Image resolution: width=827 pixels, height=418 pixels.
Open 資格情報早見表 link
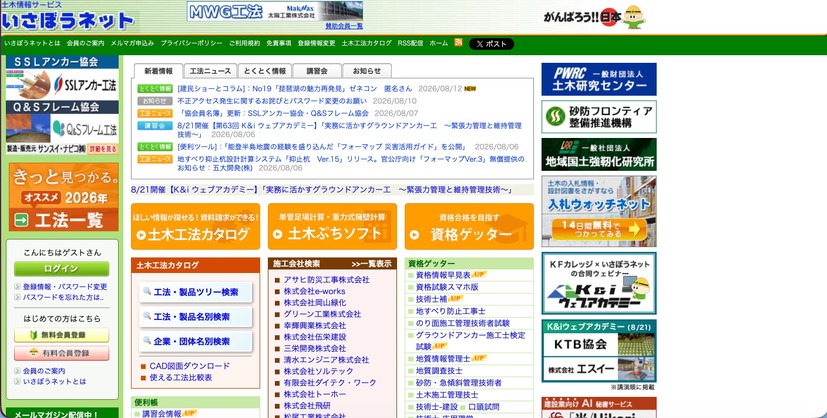coord(443,275)
